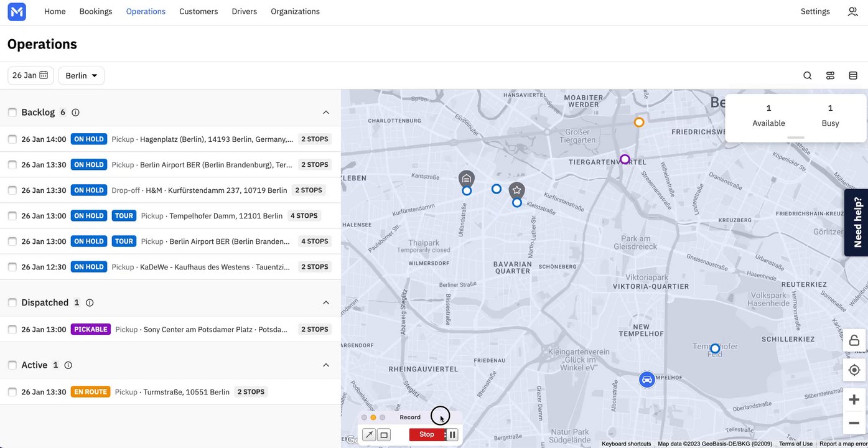The width and height of the screenshot is (868, 448).
Task: Select the blue car marker on map
Action: click(x=647, y=380)
